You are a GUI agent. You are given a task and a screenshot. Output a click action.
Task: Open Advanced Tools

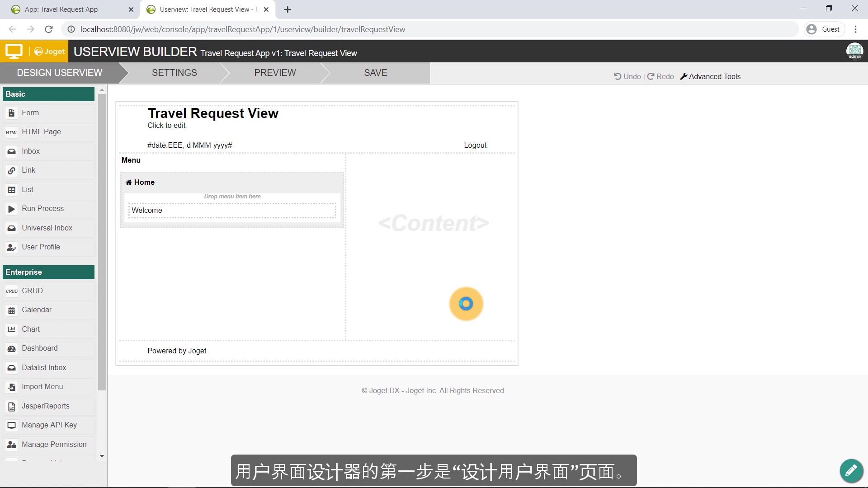tap(710, 77)
